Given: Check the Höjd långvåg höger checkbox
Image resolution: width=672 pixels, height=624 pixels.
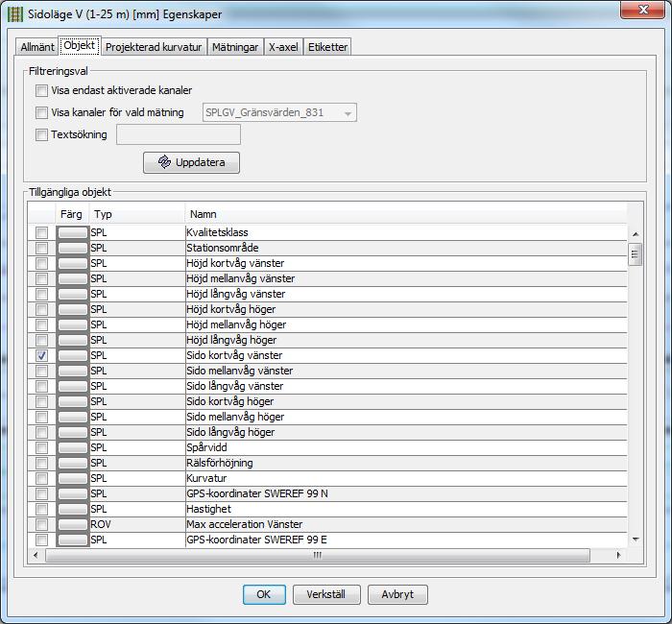Looking at the screenshot, I should click(x=41, y=340).
